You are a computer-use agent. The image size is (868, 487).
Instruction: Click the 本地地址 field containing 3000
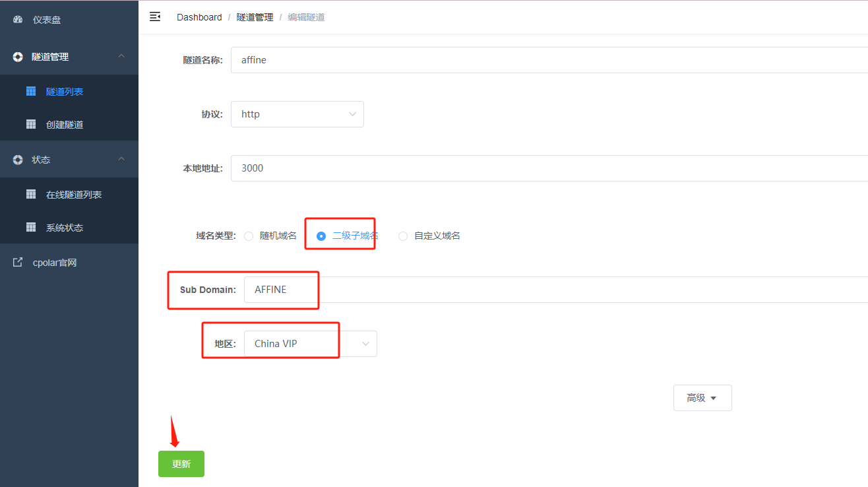click(x=549, y=168)
